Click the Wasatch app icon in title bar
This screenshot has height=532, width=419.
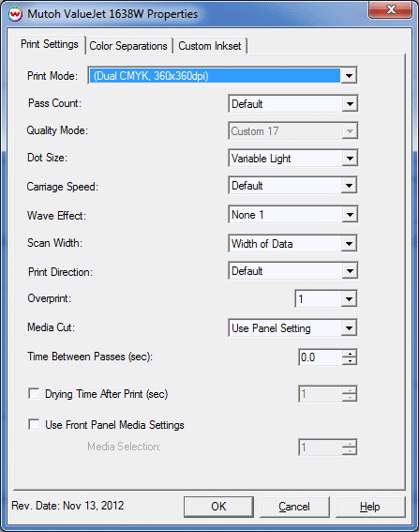pos(15,14)
